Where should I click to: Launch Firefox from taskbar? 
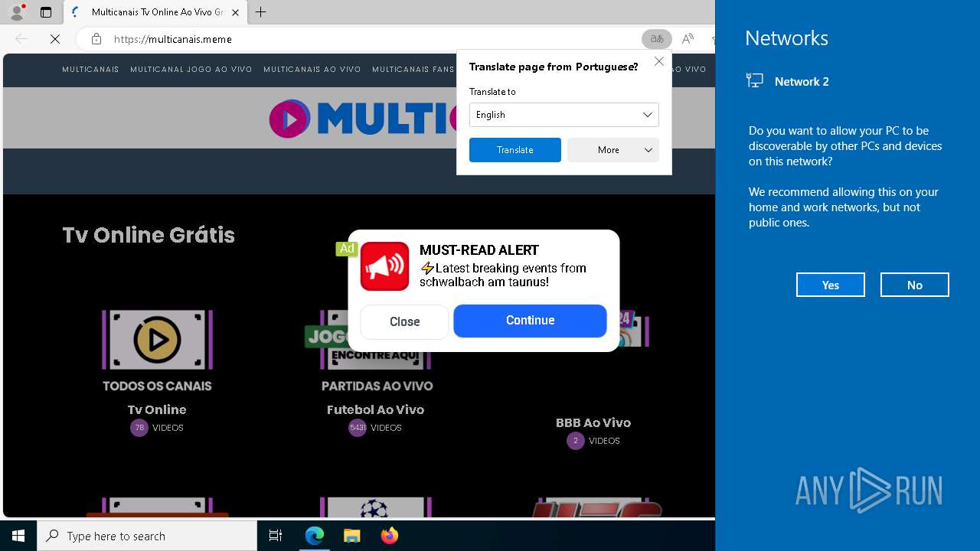(x=390, y=536)
